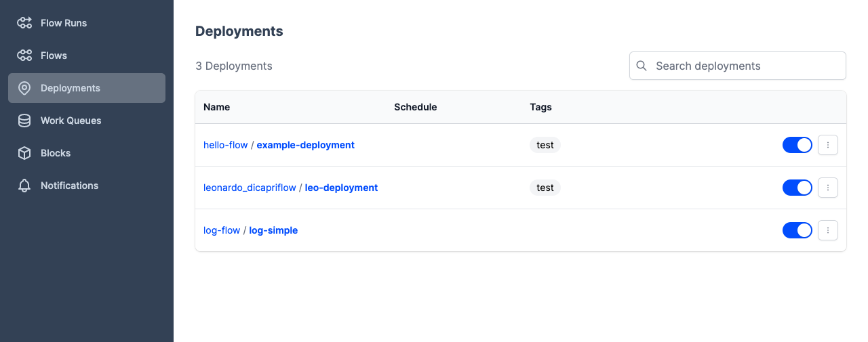Click the Flow Runs sidebar icon

coord(24,23)
